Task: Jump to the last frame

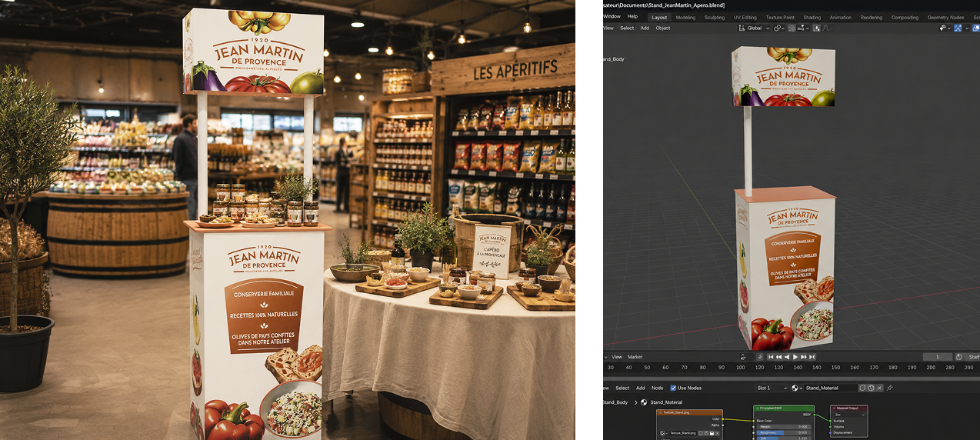Action: pyautogui.click(x=812, y=357)
